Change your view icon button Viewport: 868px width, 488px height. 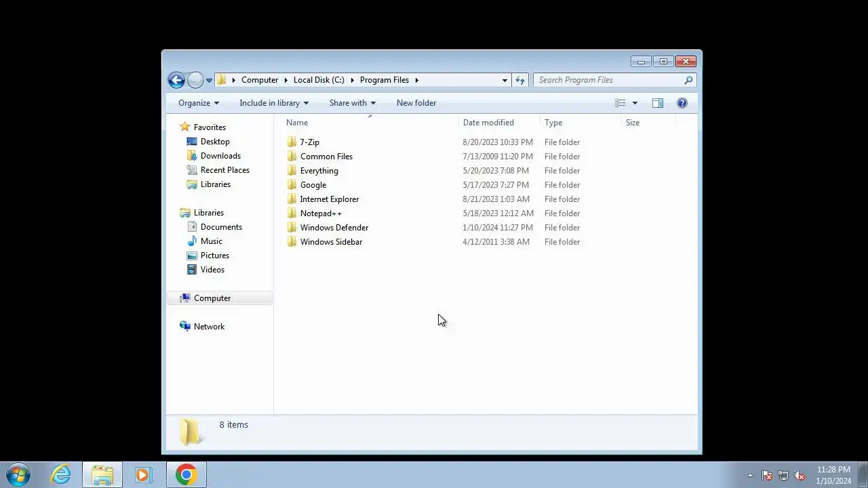pos(620,103)
